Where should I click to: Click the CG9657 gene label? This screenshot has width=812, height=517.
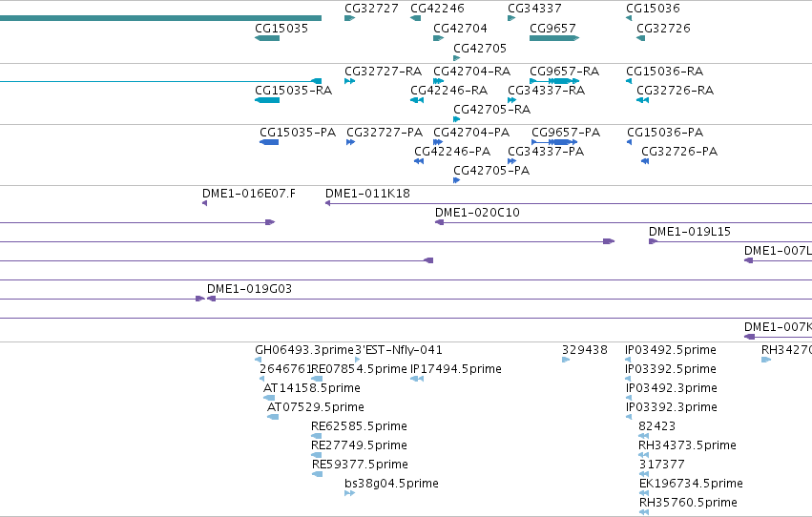[552, 29]
